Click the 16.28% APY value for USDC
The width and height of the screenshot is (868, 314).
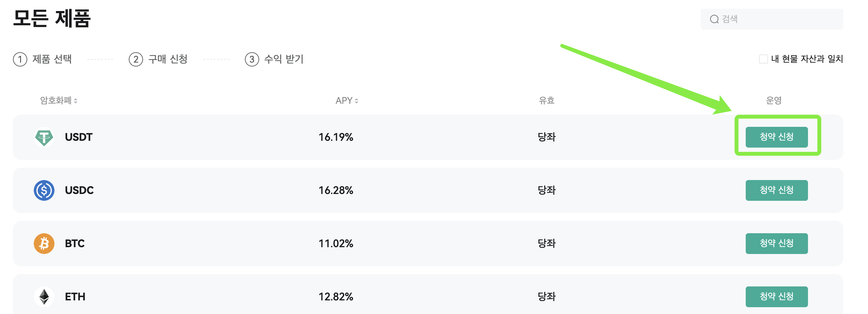(336, 190)
